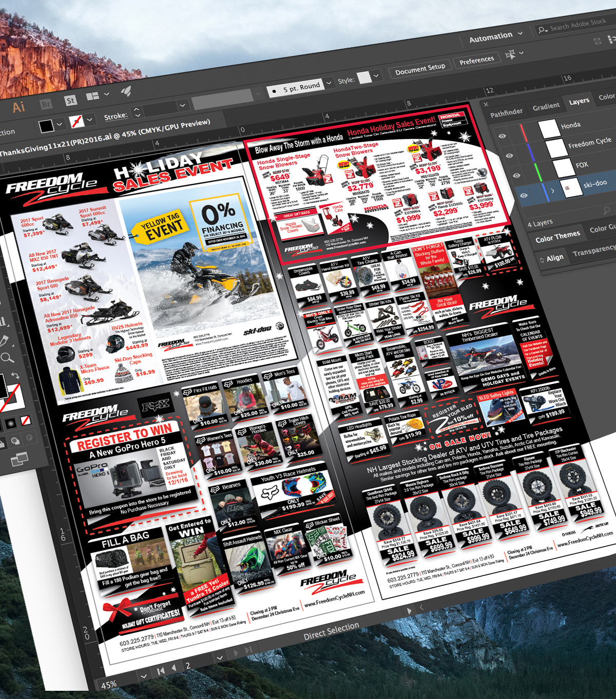Click the artboard number field showing 2
616x699 pixels.
[x=198, y=663]
